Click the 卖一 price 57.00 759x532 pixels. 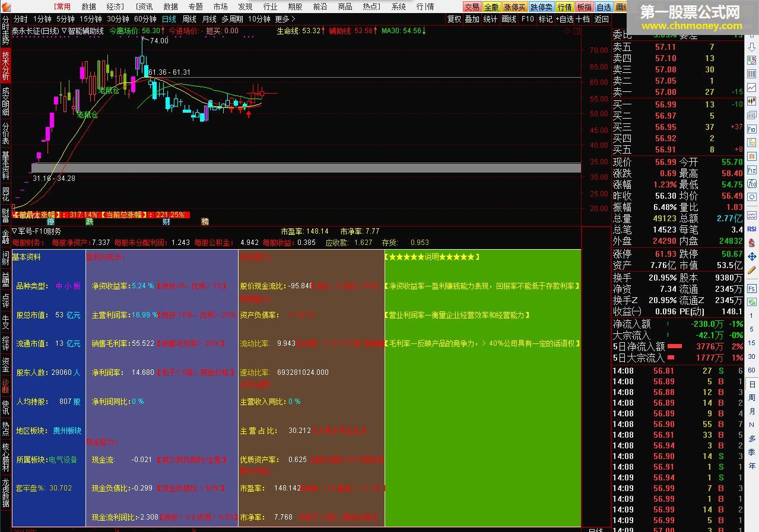click(665, 92)
